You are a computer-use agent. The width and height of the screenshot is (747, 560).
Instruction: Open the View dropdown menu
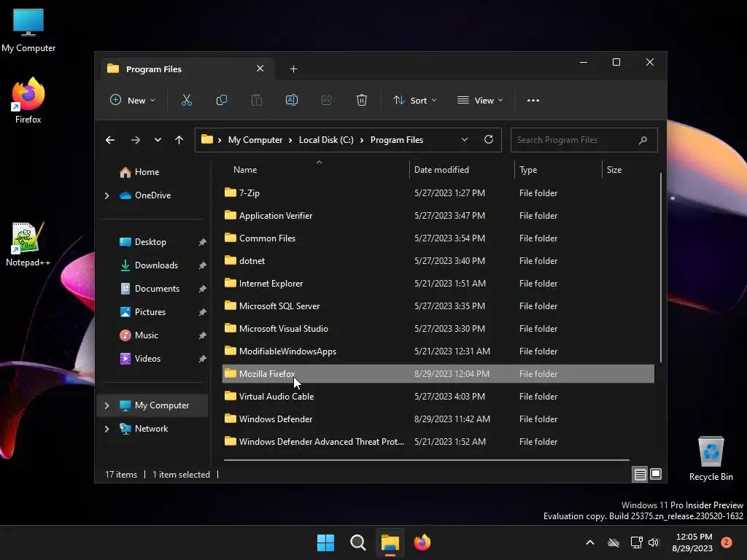(x=480, y=101)
